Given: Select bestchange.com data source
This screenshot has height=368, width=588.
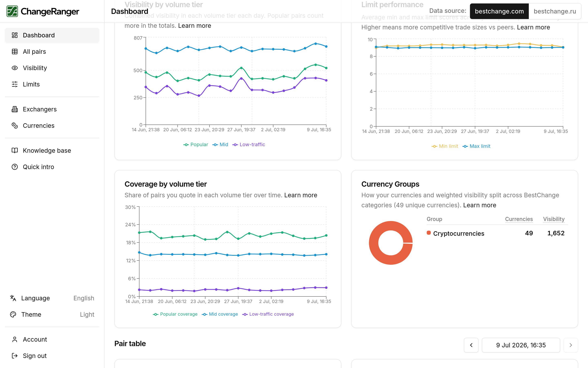Looking at the screenshot, I should click(x=499, y=11).
